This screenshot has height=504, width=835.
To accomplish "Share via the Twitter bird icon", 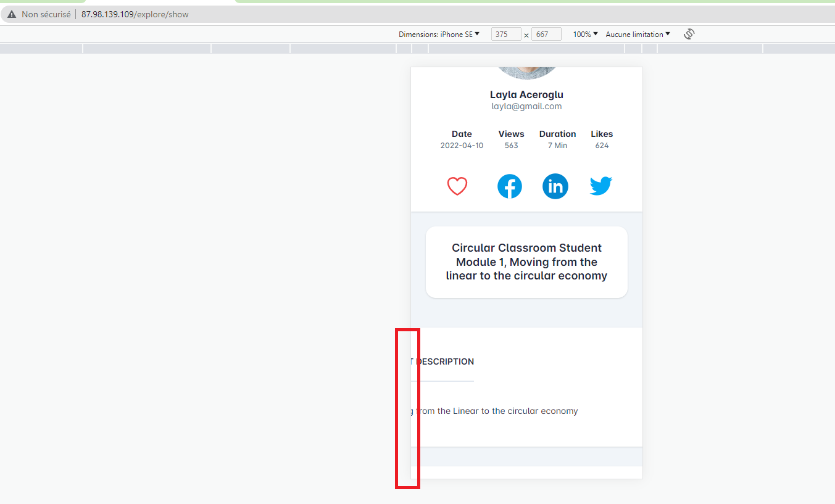I will [x=600, y=186].
